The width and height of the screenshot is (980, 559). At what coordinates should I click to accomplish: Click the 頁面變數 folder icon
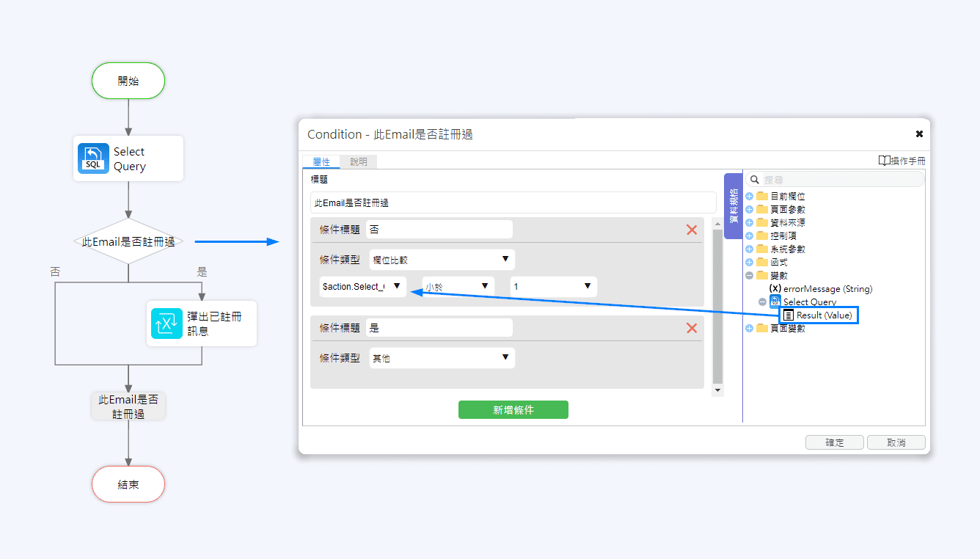tap(762, 329)
